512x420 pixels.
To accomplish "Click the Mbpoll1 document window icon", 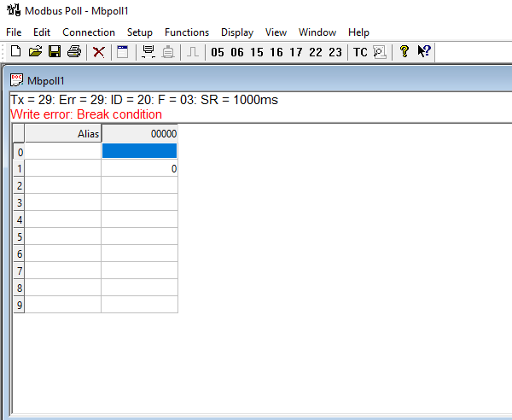I will (16, 80).
